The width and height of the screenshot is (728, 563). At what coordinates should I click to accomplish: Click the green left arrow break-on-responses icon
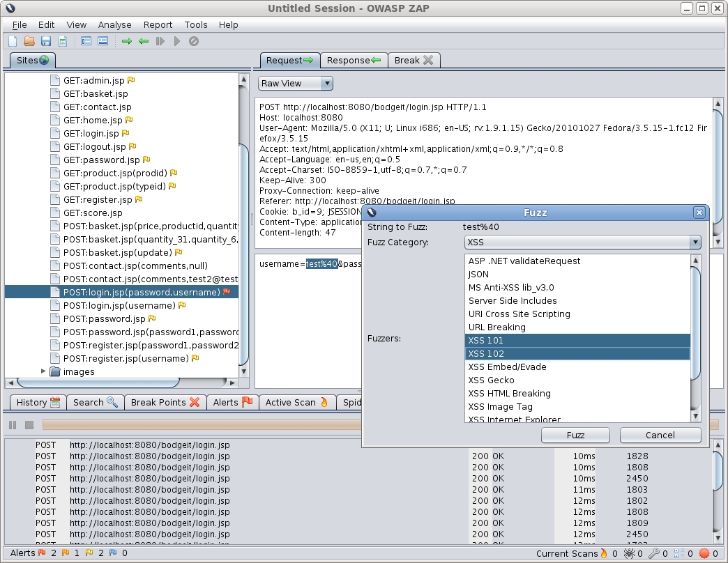point(144,41)
